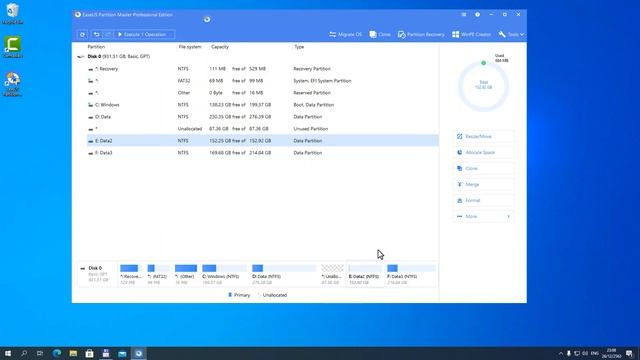The height and width of the screenshot is (360, 640).
Task: Select the Recovery partition row
Action: [262, 69]
